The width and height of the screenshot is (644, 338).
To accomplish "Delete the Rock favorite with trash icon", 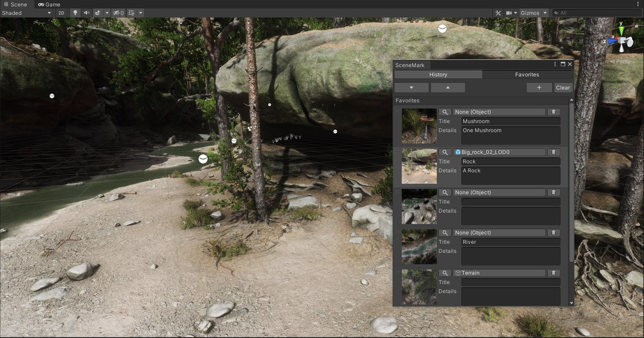I will point(554,152).
